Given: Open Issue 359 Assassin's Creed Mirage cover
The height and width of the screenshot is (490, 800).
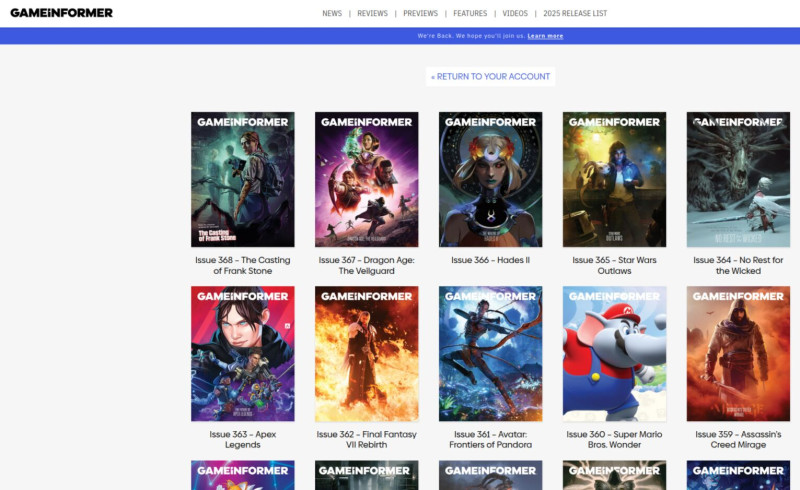Looking at the screenshot, I should click(738, 354).
